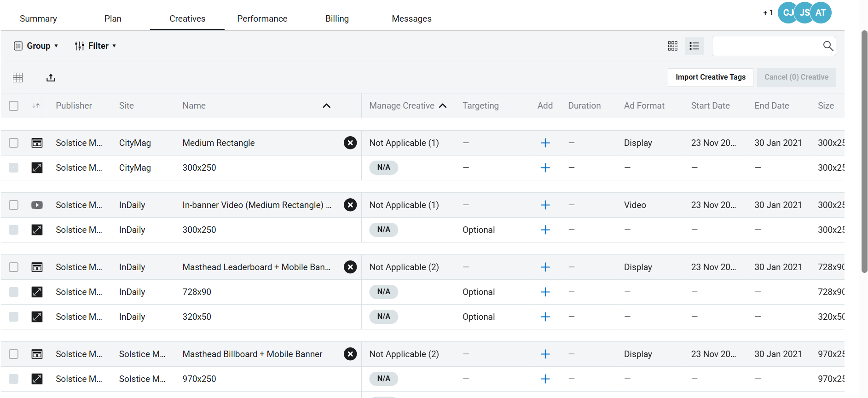Select all rows with header checkbox

coord(14,106)
